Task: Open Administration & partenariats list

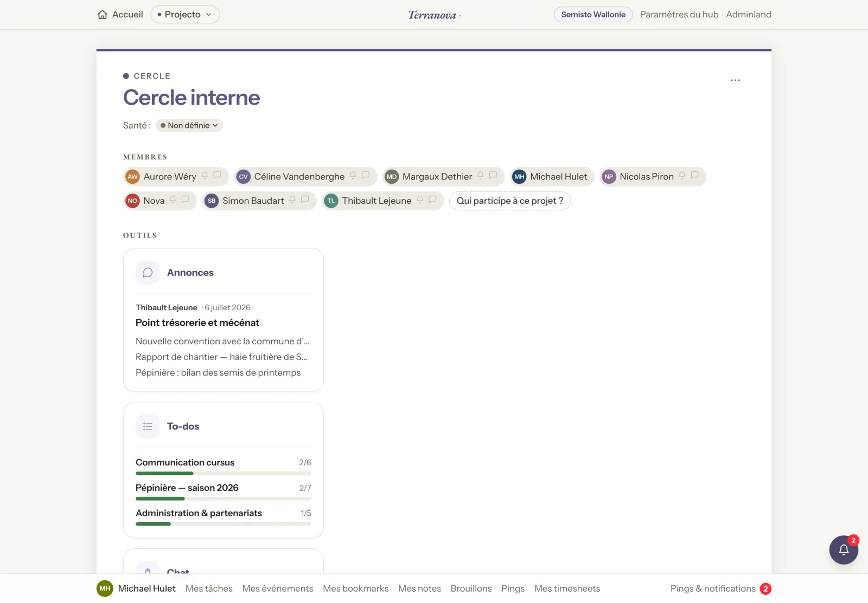Action: 199,513
